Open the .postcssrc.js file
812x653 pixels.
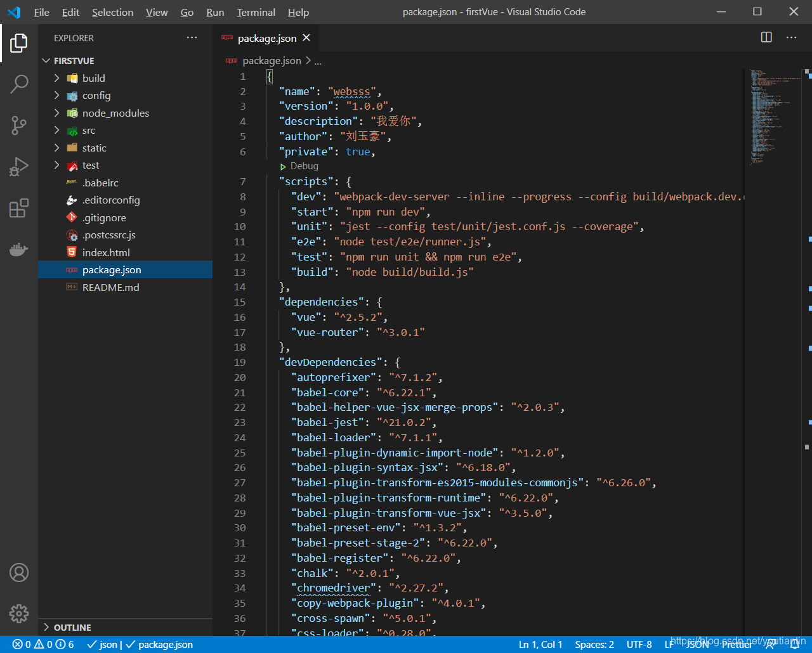click(125, 235)
